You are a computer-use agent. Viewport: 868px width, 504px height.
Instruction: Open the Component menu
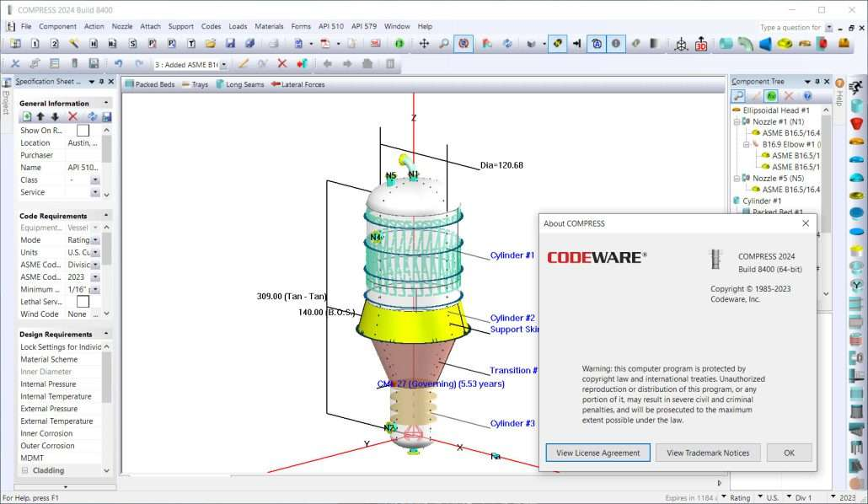(x=57, y=26)
